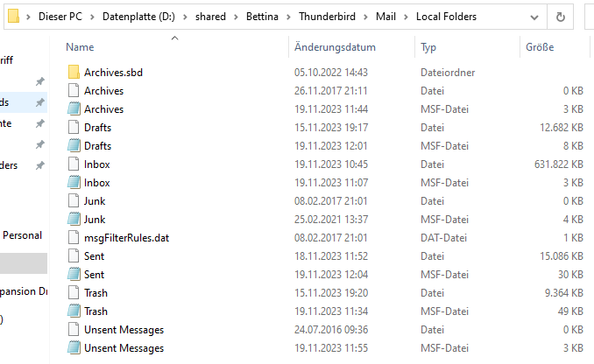Select the msgFilterRules.dat file icon
The height and width of the screenshot is (364, 594).
[74, 238]
